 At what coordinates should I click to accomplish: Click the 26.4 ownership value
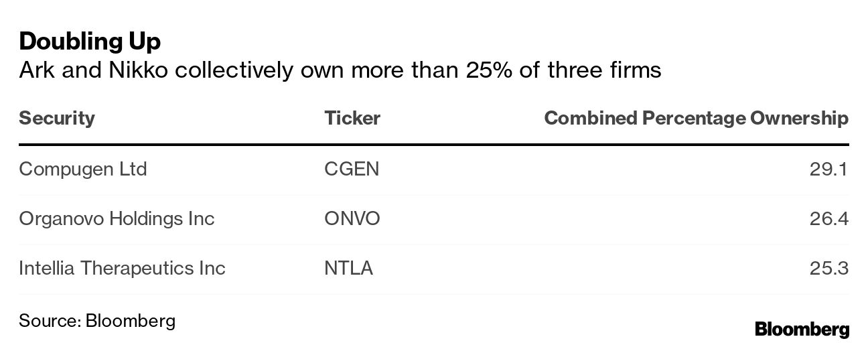point(828,218)
